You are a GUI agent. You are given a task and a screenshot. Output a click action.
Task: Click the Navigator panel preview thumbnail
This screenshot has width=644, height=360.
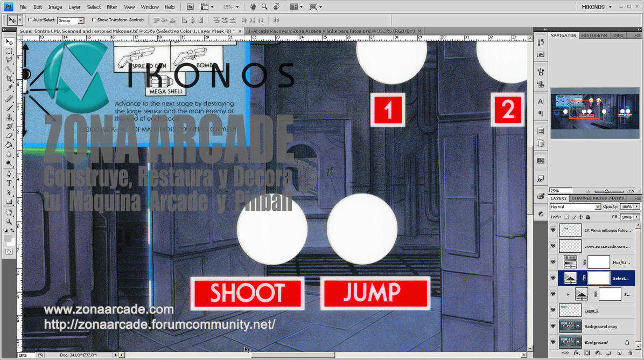coord(594,113)
